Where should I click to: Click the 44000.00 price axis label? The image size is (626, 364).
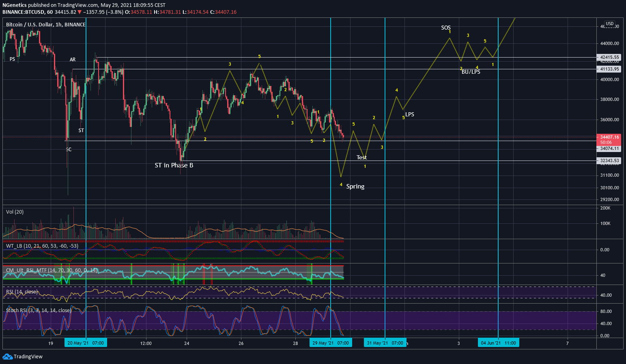[x=610, y=43]
